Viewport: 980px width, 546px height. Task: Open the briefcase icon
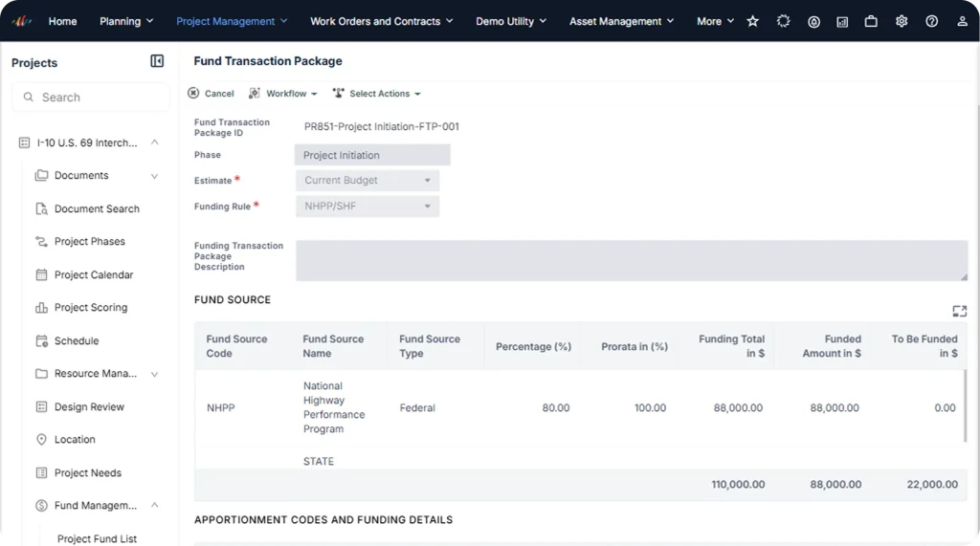click(x=871, y=21)
